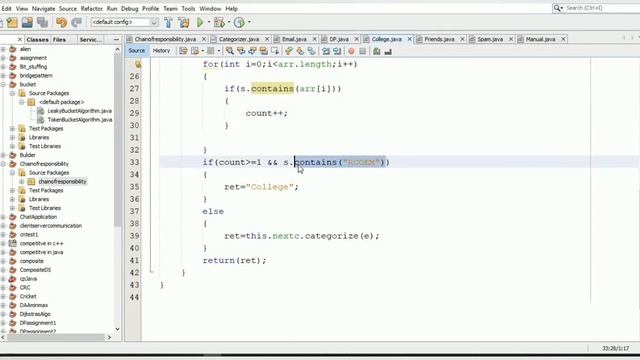
Task: Open LeakyBucketAlgorithm.java in tree
Action: 79,111
